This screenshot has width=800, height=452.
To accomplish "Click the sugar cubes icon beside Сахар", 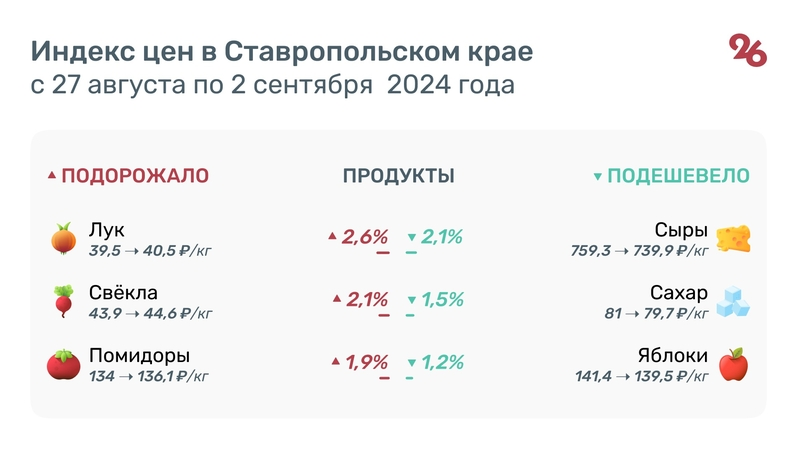I will coord(733,301).
